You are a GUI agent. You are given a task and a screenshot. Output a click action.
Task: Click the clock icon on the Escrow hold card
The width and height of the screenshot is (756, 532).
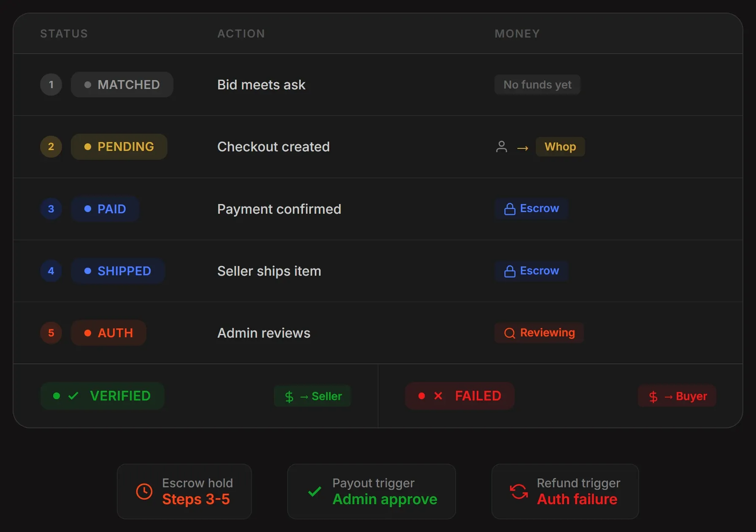[x=144, y=491]
